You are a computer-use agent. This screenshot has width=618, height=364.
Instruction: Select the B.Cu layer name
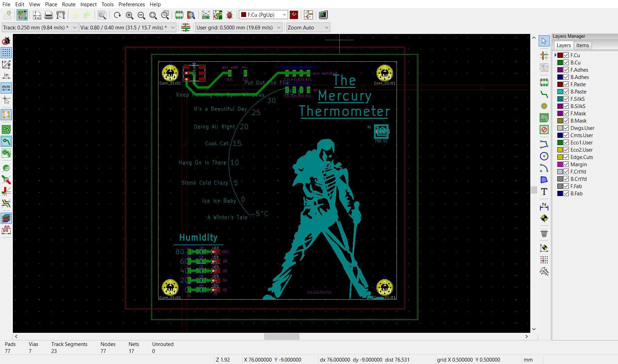click(575, 62)
